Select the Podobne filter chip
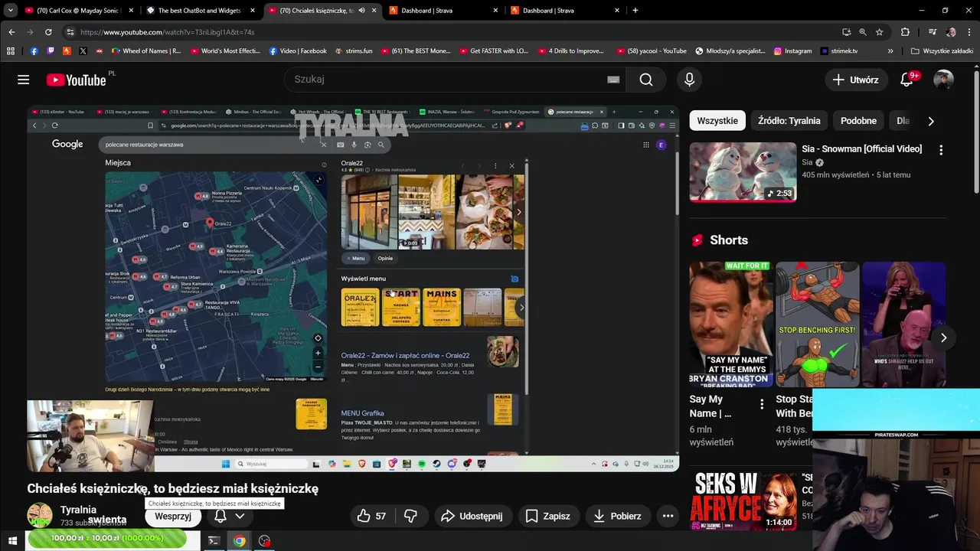Image resolution: width=980 pixels, height=551 pixels. tap(858, 121)
